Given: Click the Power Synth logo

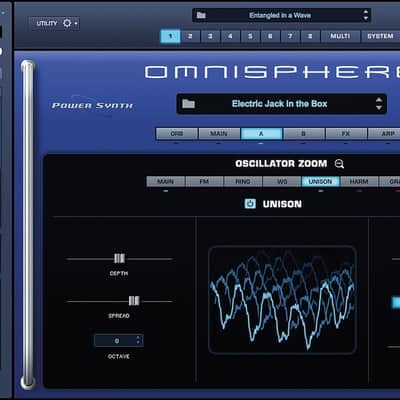Looking at the screenshot, I should (92, 105).
